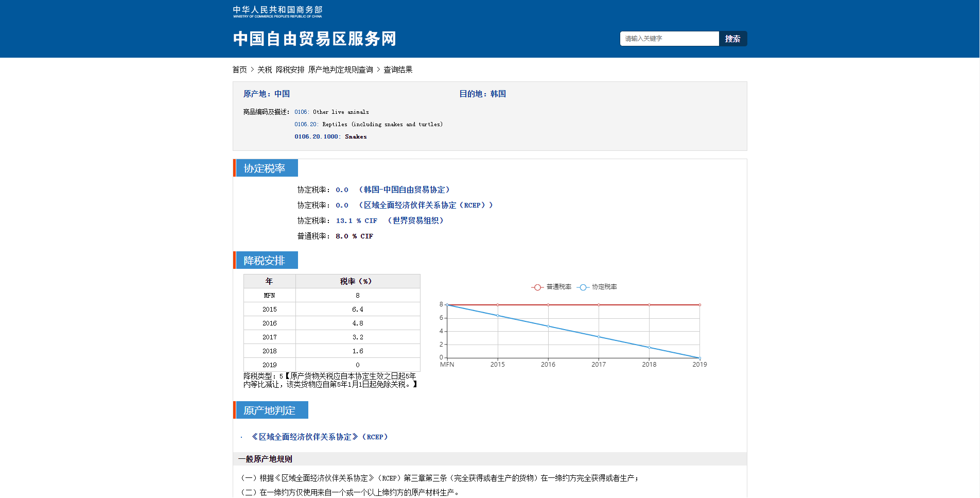Toggle the 普通税率 legend marker in chart
The width and height of the screenshot is (980, 498).
[x=537, y=287]
